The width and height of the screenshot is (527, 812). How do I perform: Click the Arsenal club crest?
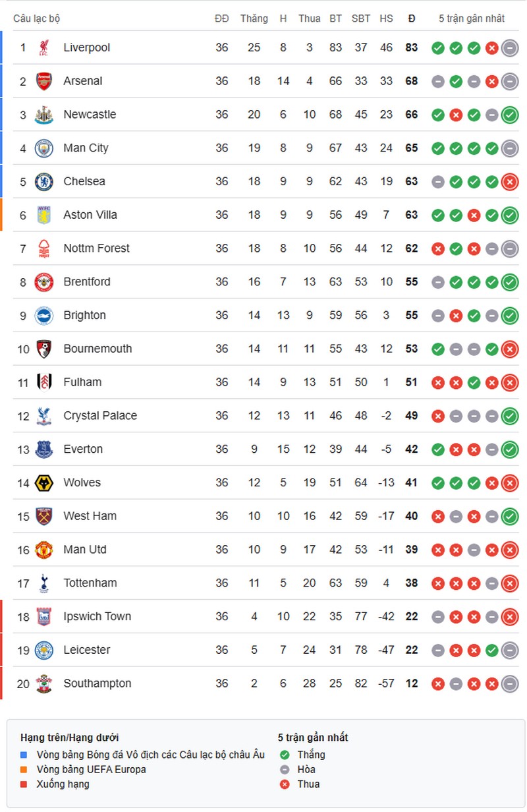pyautogui.click(x=43, y=81)
